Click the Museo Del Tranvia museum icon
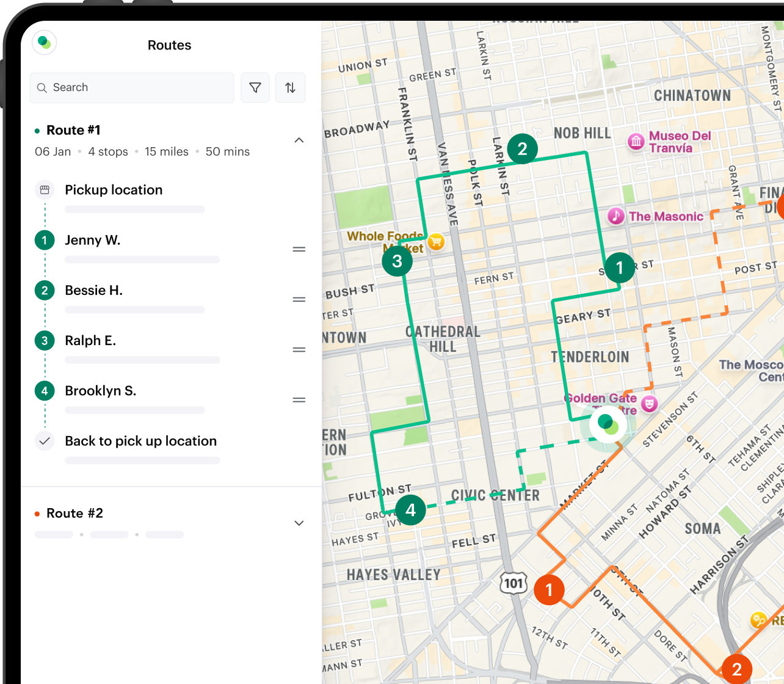 [x=636, y=142]
